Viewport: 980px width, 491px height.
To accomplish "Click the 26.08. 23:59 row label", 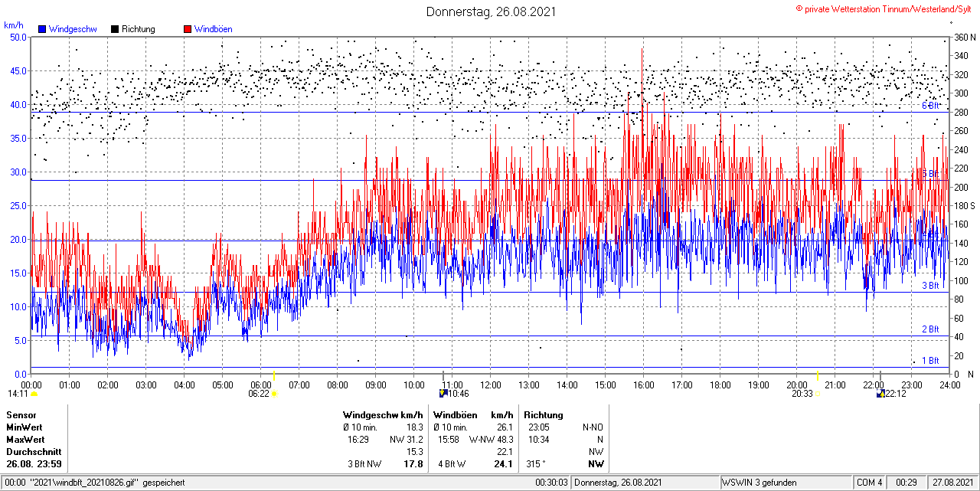I will (x=34, y=464).
